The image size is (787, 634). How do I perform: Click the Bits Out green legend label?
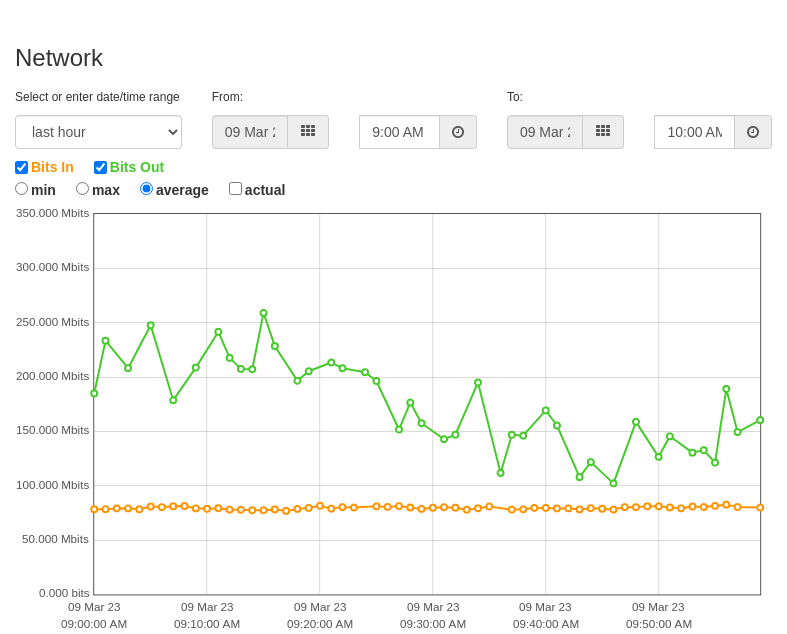(x=137, y=167)
